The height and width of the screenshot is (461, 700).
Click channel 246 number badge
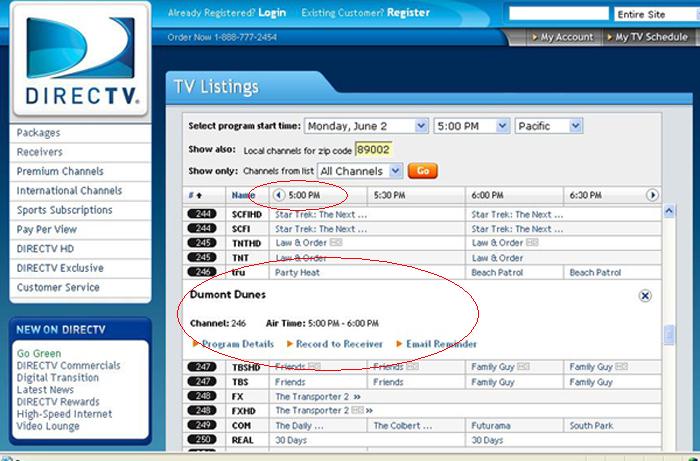point(202,272)
